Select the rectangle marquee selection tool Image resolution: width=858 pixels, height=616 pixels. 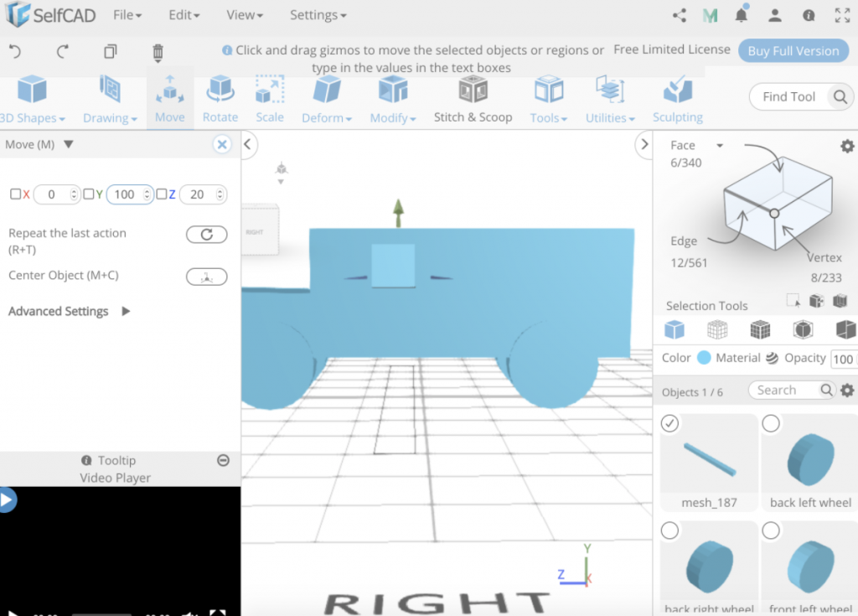(x=791, y=299)
